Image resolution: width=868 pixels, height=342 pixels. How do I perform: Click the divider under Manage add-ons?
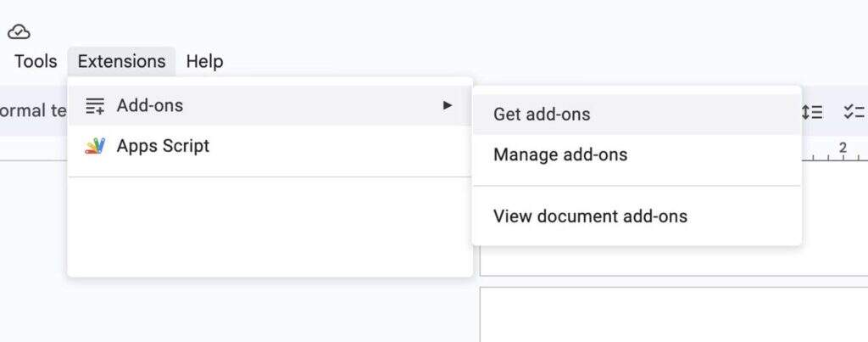636,186
